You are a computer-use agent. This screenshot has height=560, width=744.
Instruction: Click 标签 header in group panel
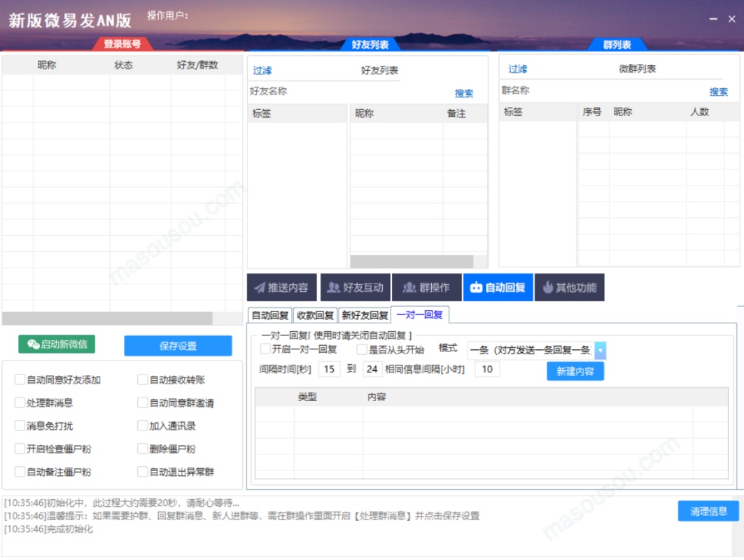[513, 112]
